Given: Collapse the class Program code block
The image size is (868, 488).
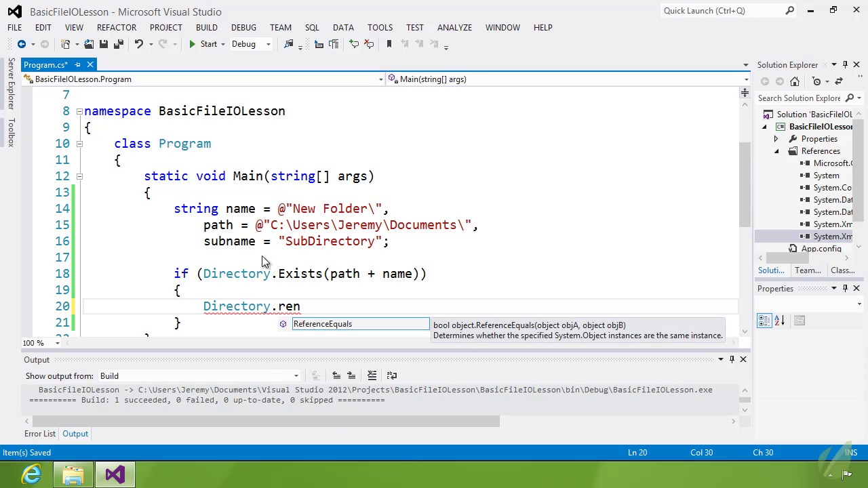Looking at the screenshot, I should 79,144.
